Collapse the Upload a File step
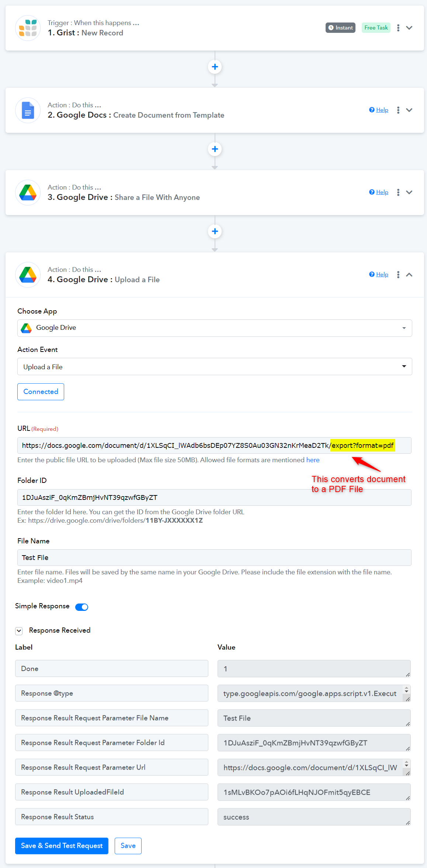 click(x=409, y=274)
